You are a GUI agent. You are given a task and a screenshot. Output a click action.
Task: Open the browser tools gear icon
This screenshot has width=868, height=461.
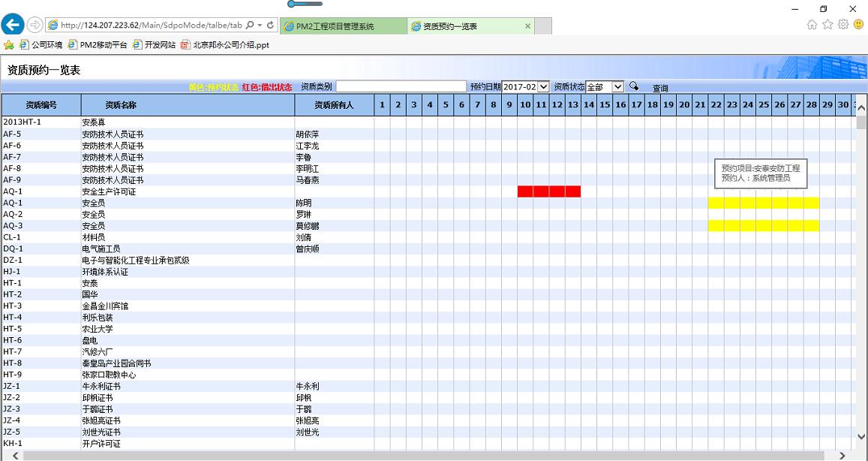[x=843, y=25]
